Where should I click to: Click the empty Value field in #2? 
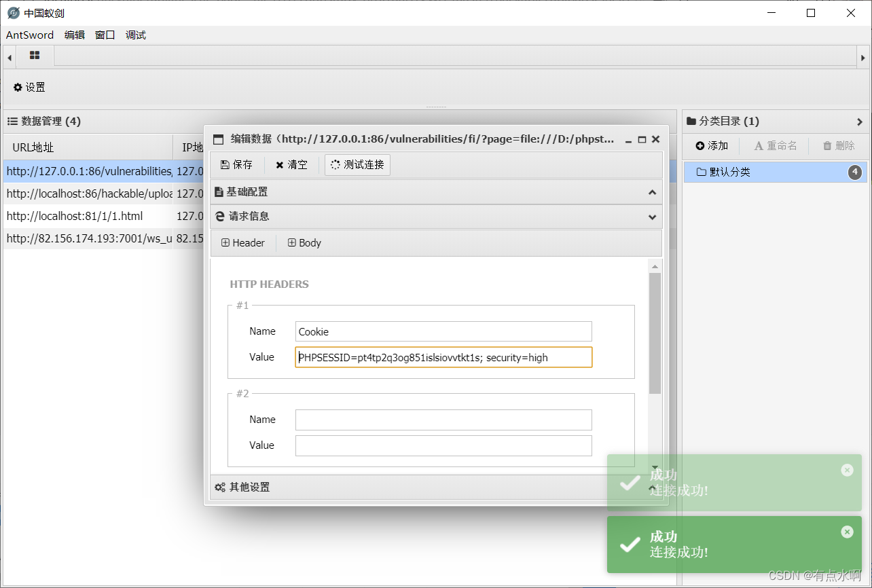pyautogui.click(x=443, y=445)
